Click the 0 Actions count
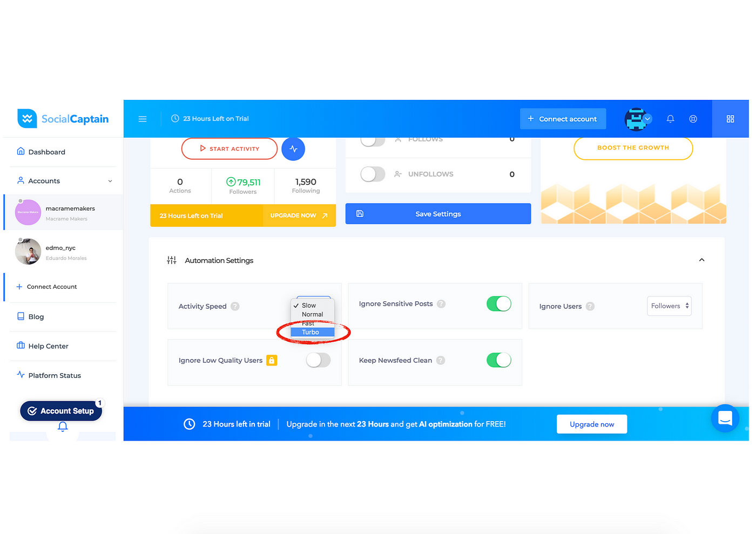The width and height of the screenshot is (756, 534). (180, 186)
